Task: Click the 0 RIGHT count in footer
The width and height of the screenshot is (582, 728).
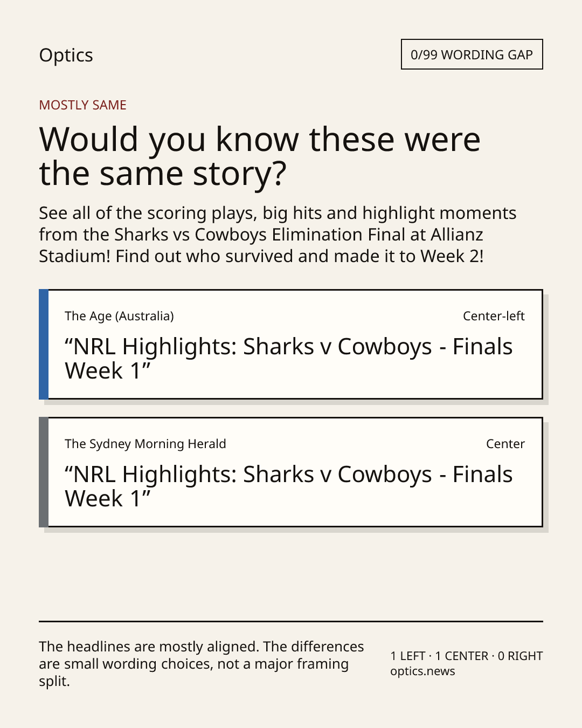Action: pyautogui.click(x=521, y=656)
